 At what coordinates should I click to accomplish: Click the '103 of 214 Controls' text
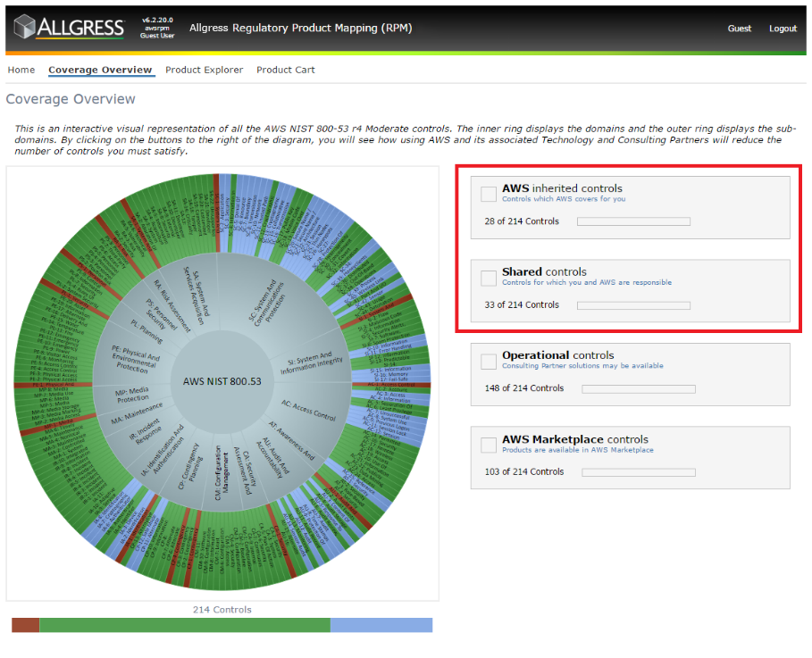click(524, 471)
